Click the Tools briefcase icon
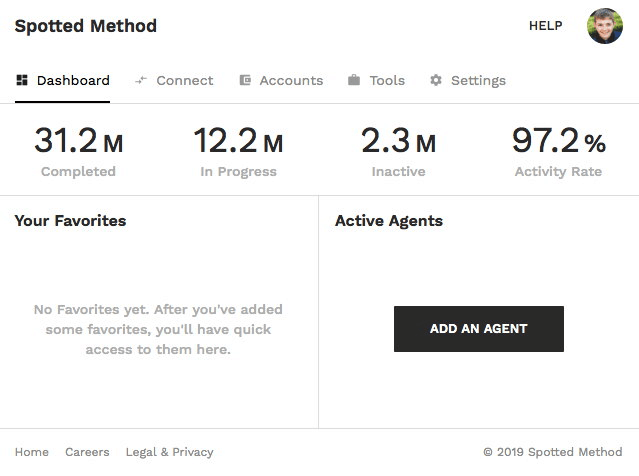This screenshot has height=476, width=639. [x=354, y=80]
